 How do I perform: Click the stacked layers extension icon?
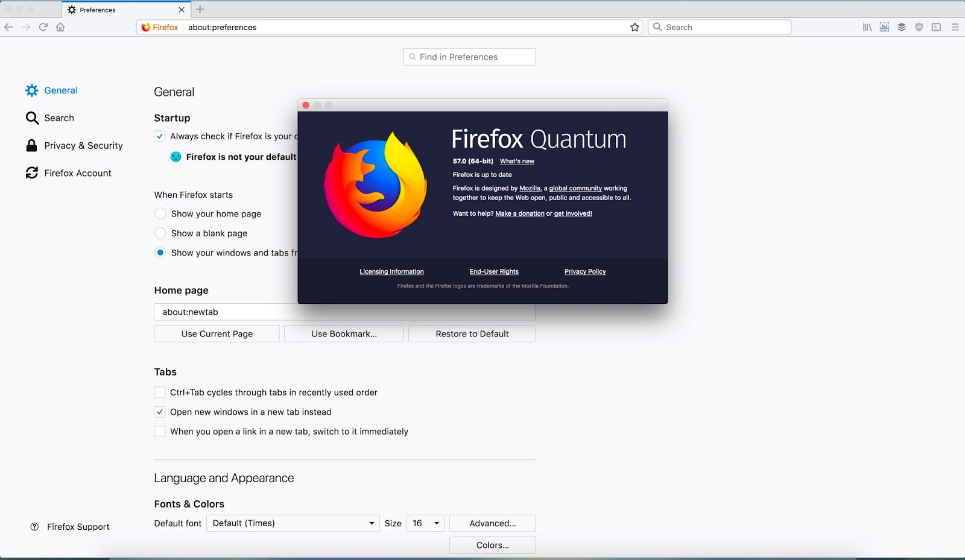[902, 27]
